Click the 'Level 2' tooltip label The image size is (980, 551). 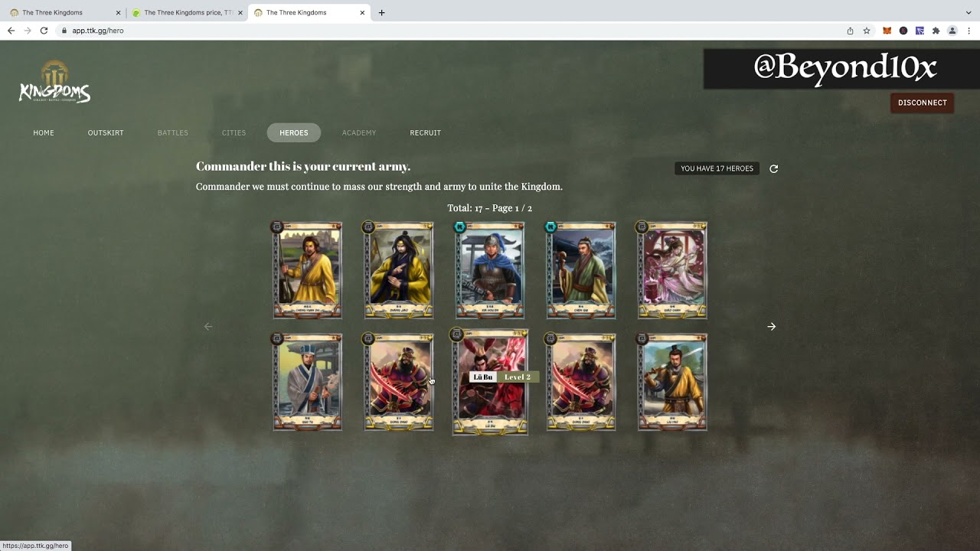pyautogui.click(x=518, y=377)
